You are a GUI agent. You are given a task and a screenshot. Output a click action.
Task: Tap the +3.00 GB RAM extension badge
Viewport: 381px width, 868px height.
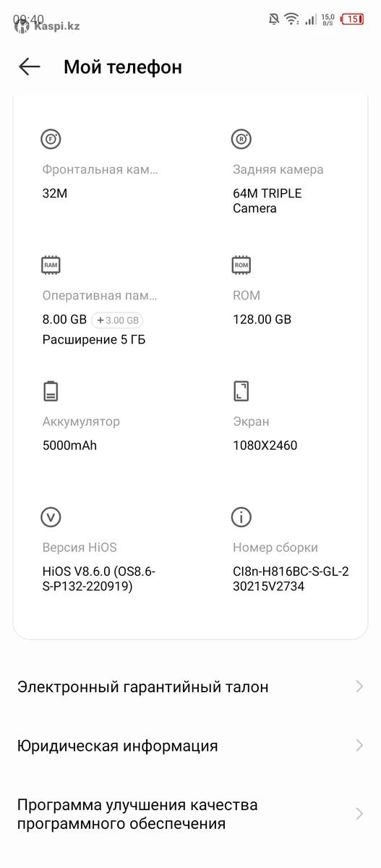118,320
